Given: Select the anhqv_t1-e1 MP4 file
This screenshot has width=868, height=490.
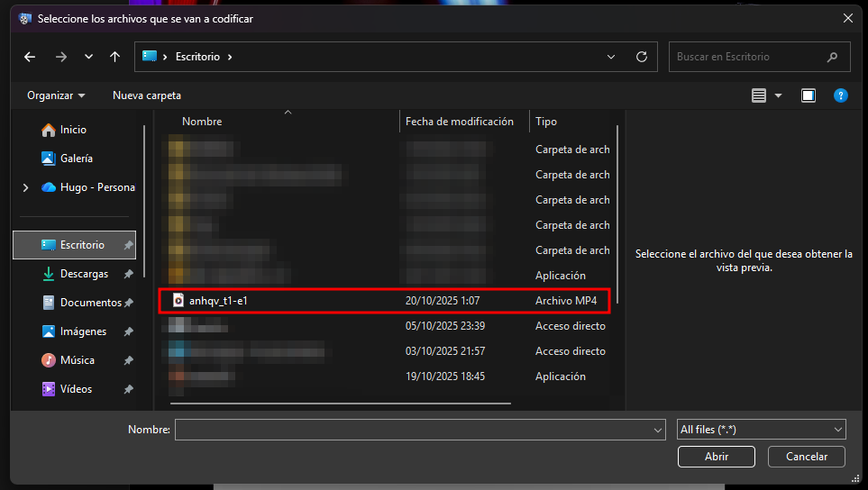Looking at the screenshot, I should pos(218,301).
